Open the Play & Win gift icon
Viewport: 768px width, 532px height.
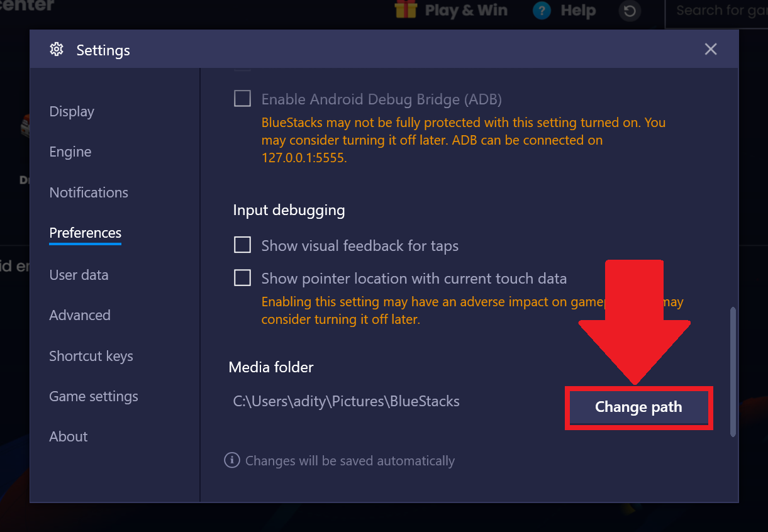click(406, 9)
